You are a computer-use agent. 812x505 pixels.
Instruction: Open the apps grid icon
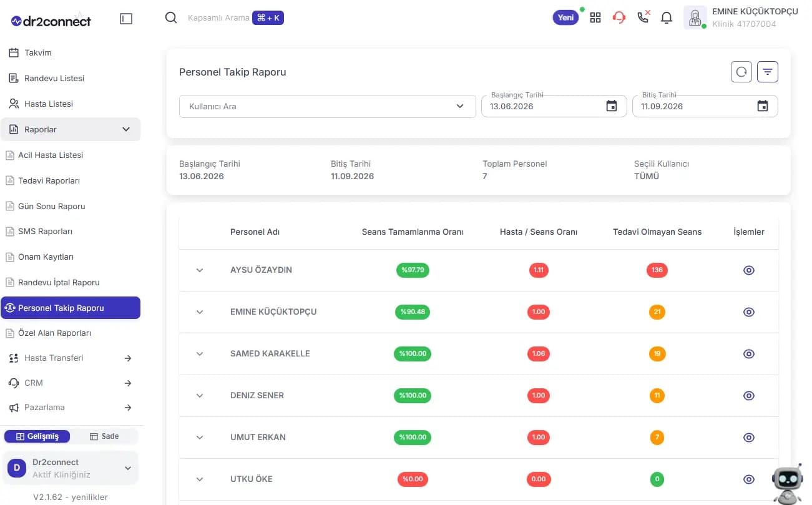(x=595, y=17)
